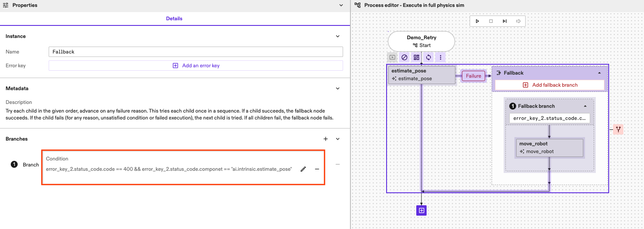Collapse the Instance section
This screenshot has width=644, height=229.
pos(337,36)
